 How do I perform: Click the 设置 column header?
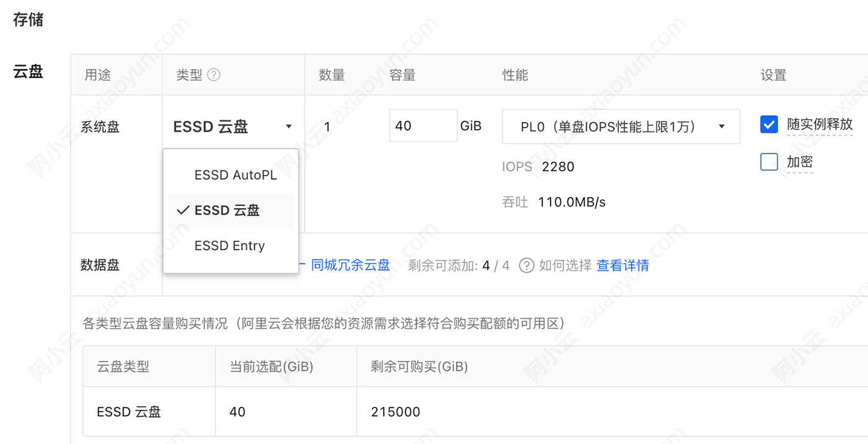[x=774, y=75]
